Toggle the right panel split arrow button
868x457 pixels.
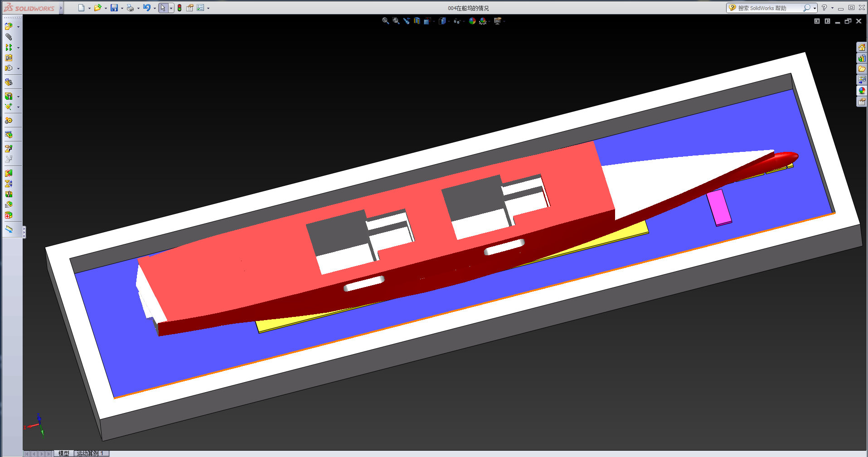(827, 21)
